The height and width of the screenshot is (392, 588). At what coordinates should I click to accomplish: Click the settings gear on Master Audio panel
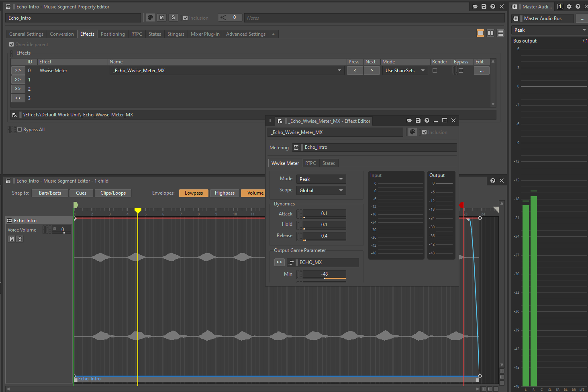[x=569, y=6]
